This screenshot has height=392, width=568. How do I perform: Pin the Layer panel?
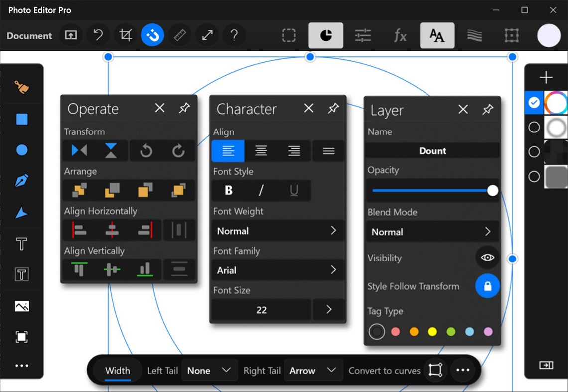(x=488, y=109)
